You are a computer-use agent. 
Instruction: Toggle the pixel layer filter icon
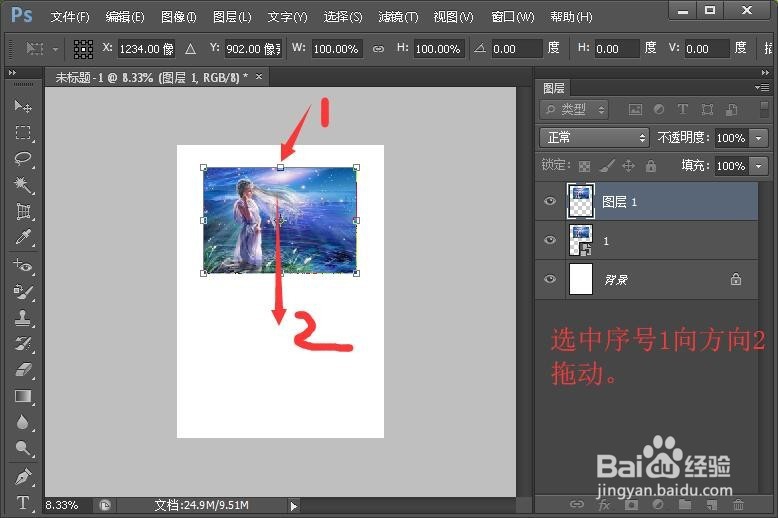pyautogui.click(x=635, y=110)
